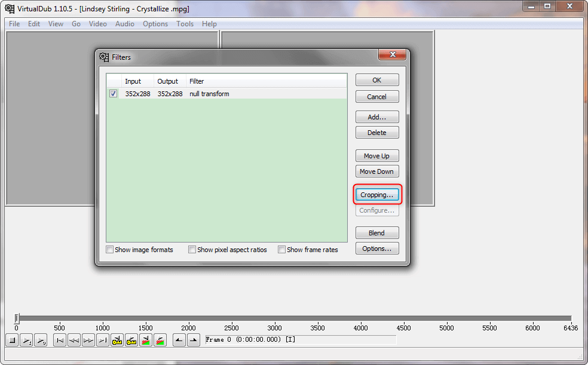Click the timeline seek slider handle
The height and width of the screenshot is (365, 588).
click(17, 318)
